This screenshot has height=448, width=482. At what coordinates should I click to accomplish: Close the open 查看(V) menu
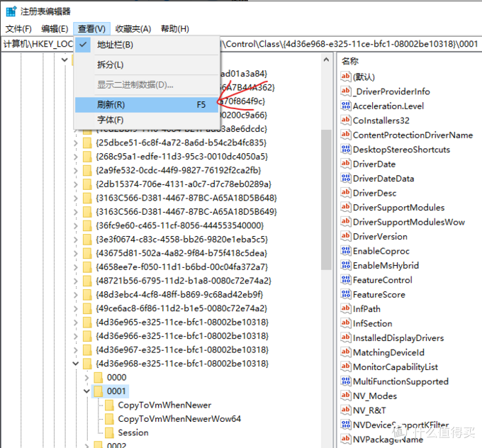[x=91, y=29]
